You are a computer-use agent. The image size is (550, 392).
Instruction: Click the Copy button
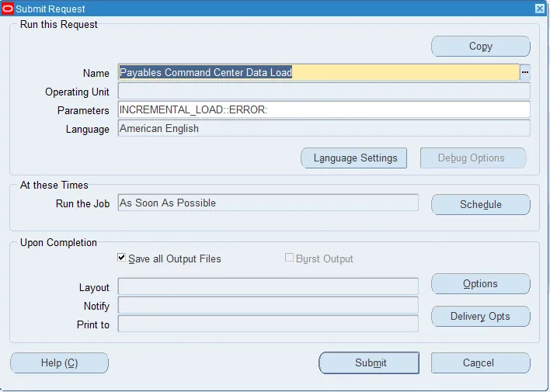[x=481, y=47]
